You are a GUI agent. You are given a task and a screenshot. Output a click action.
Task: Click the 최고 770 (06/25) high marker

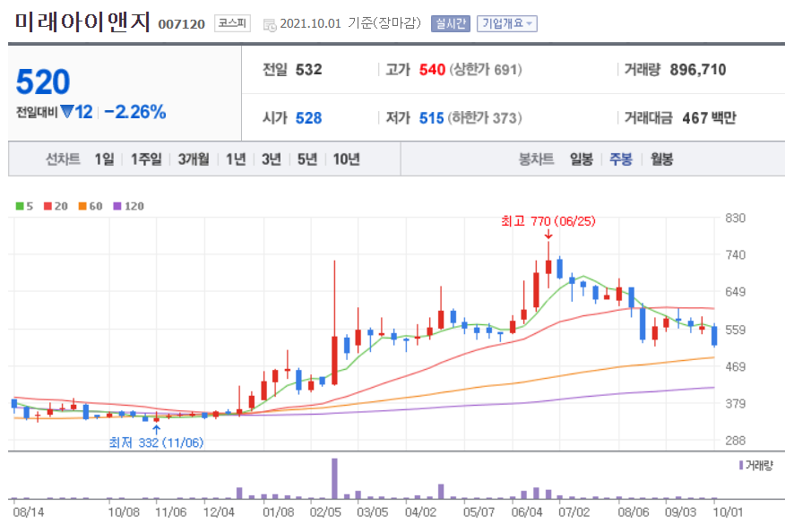[548, 221]
